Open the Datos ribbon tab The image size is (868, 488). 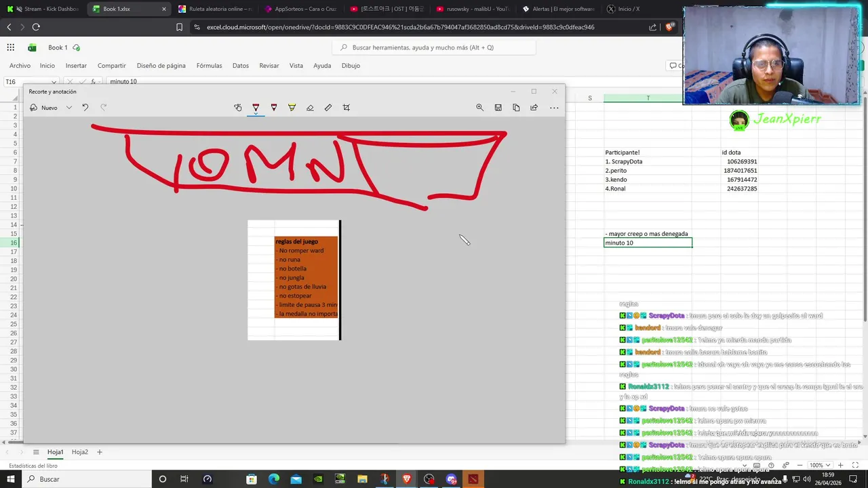point(241,66)
